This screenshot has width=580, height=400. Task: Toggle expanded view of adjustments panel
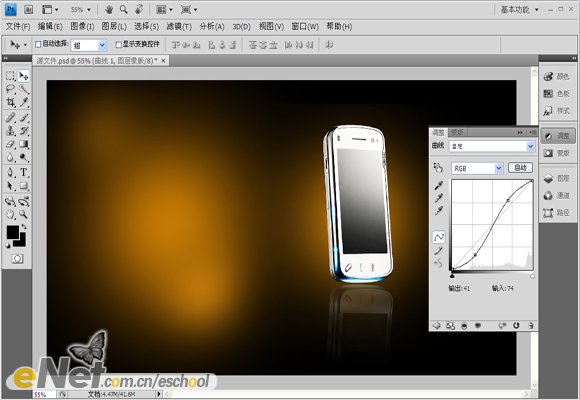pyautogui.click(x=450, y=326)
